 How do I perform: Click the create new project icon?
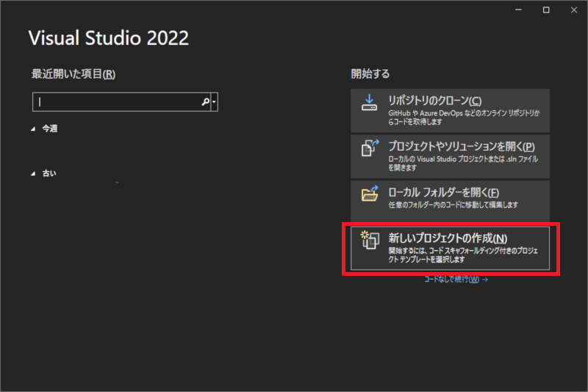coord(370,240)
